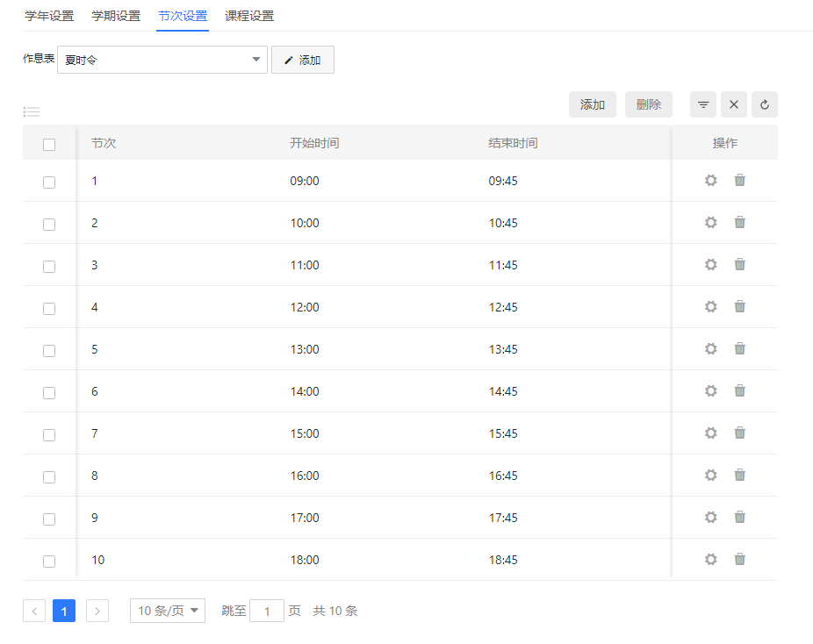Expand the 10 条/页 page size dropdown
The image size is (813, 644).
[168, 611]
